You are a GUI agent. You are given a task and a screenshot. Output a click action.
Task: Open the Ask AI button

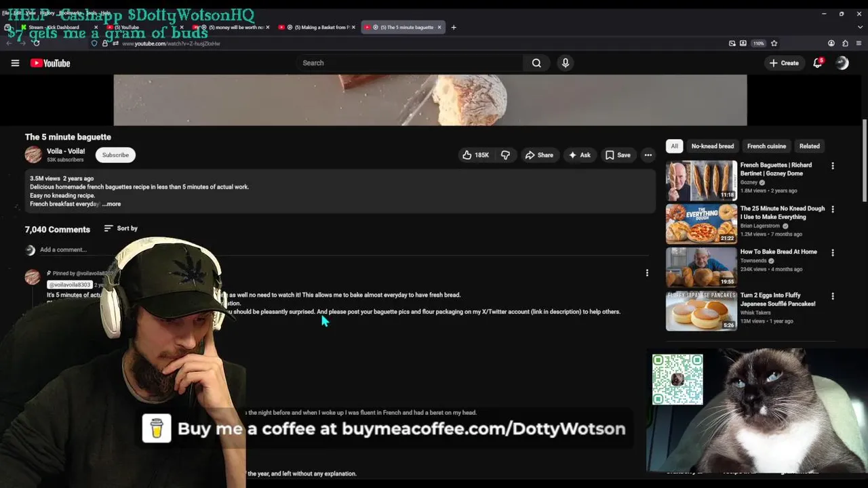[579, 155]
